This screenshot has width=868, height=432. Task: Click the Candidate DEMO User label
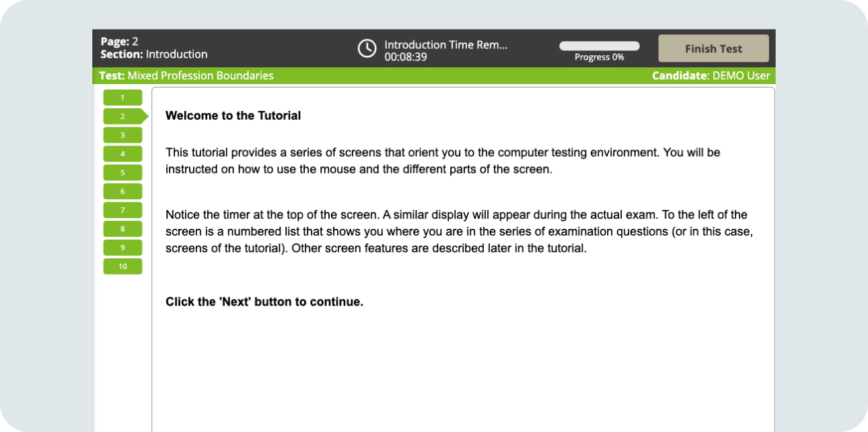(711, 75)
